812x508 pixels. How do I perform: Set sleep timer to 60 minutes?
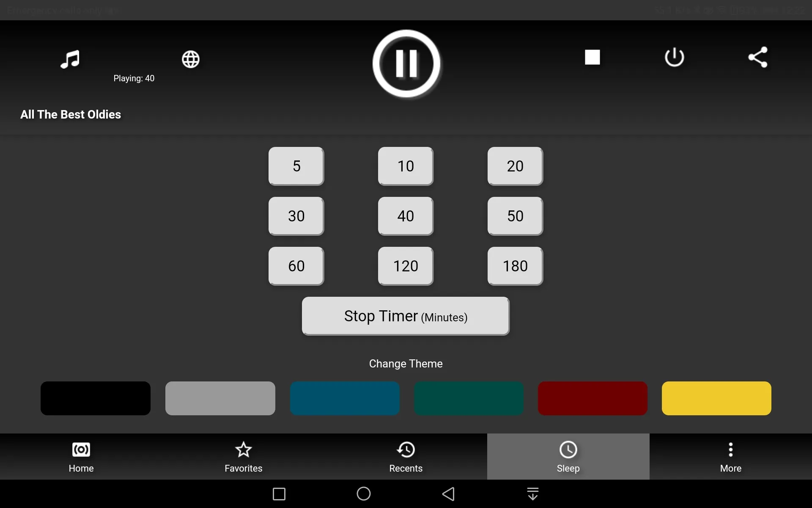click(x=296, y=266)
